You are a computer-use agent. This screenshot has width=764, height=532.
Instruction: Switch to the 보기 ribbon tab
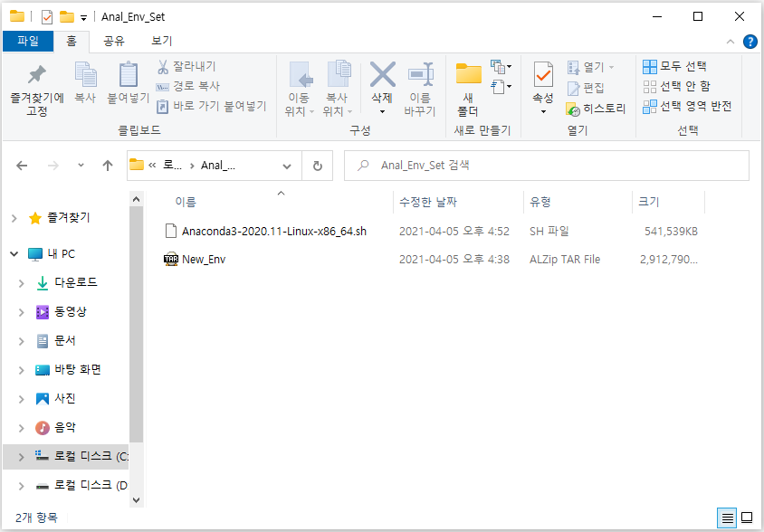(162, 42)
